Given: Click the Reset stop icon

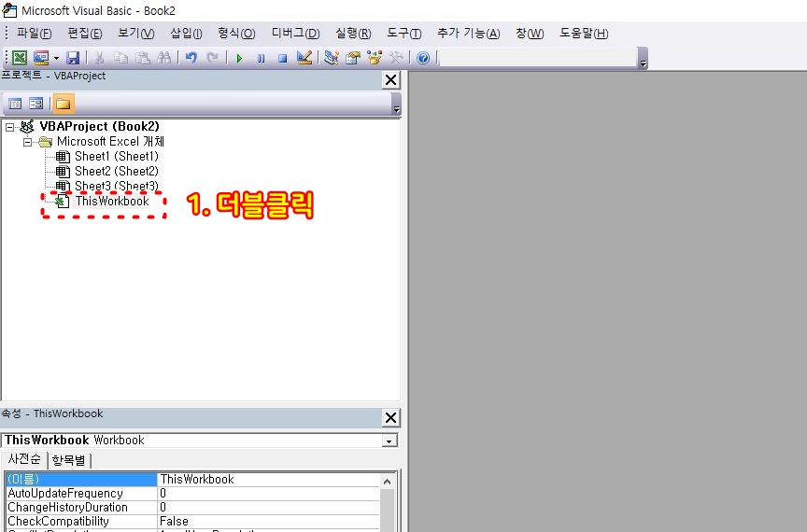Looking at the screenshot, I should click(283, 58).
